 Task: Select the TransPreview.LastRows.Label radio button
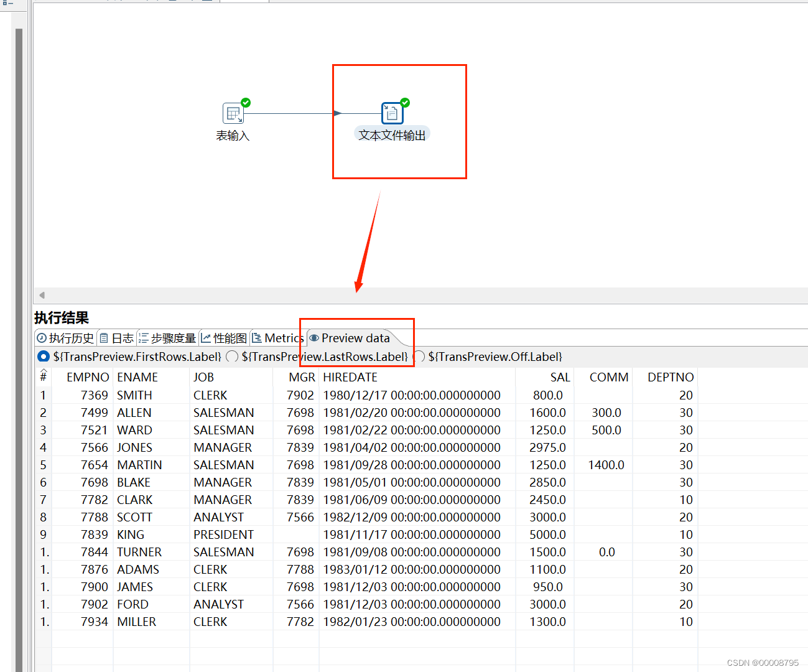coord(232,357)
